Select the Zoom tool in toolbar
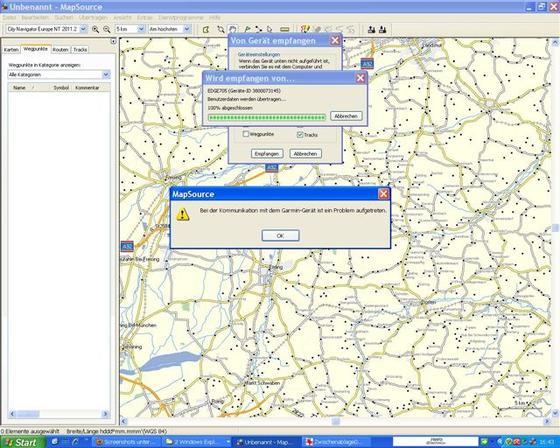This screenshot has width=560, height=448. click(221, 30)
